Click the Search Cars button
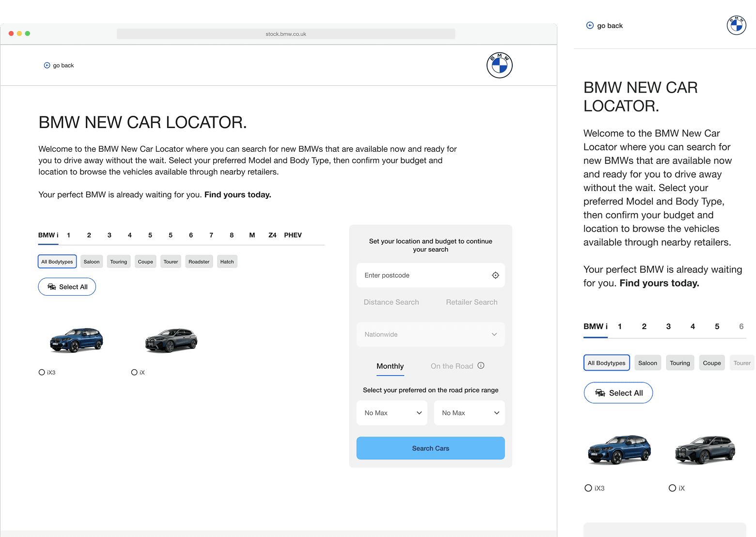Viewport: 756px width, 537px height. point(430,448)
